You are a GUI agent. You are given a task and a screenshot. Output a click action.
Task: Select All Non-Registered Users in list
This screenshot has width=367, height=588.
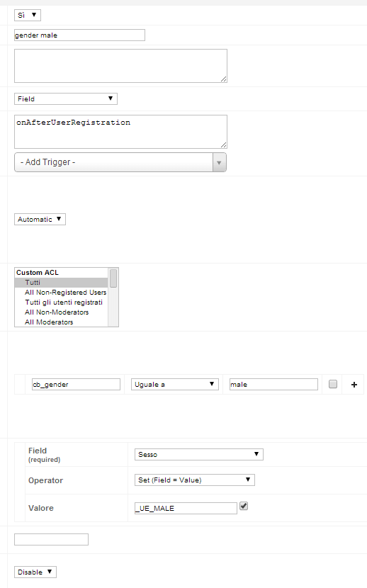61,292
